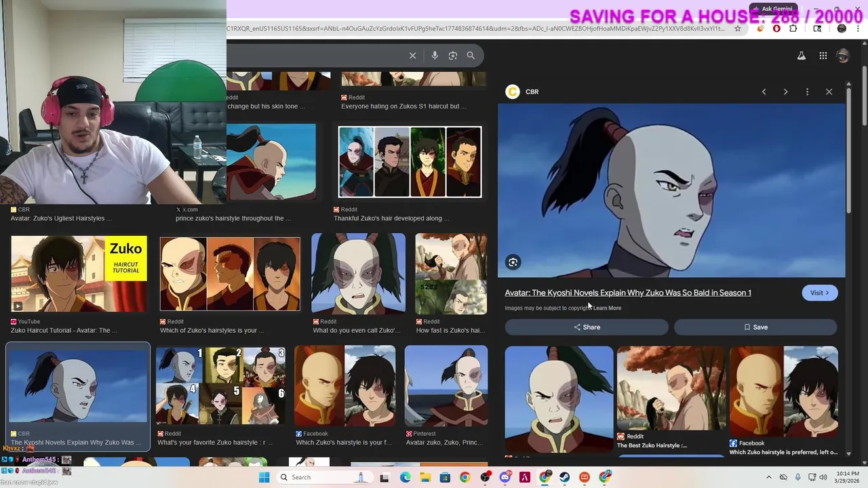Viewport: 868px width, 488px height.
Task: Open Zuko Haircut Tutorial YouTube thumbnail
Action: [79, 274]
